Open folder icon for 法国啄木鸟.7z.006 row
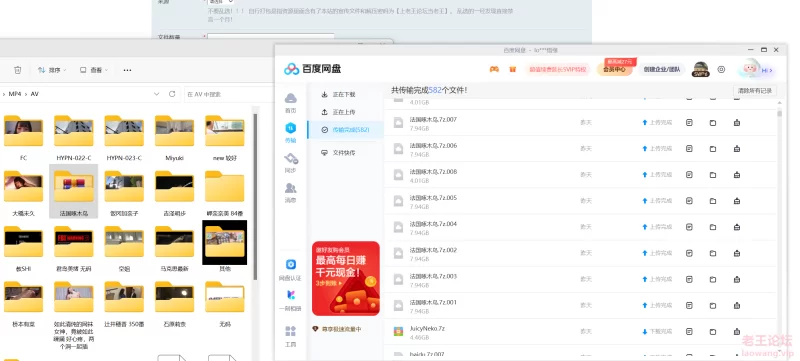 click(713, 148)
